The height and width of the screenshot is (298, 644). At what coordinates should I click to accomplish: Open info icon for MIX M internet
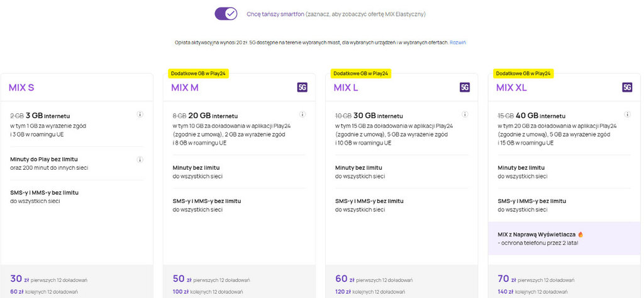click(x=302, y=114)
